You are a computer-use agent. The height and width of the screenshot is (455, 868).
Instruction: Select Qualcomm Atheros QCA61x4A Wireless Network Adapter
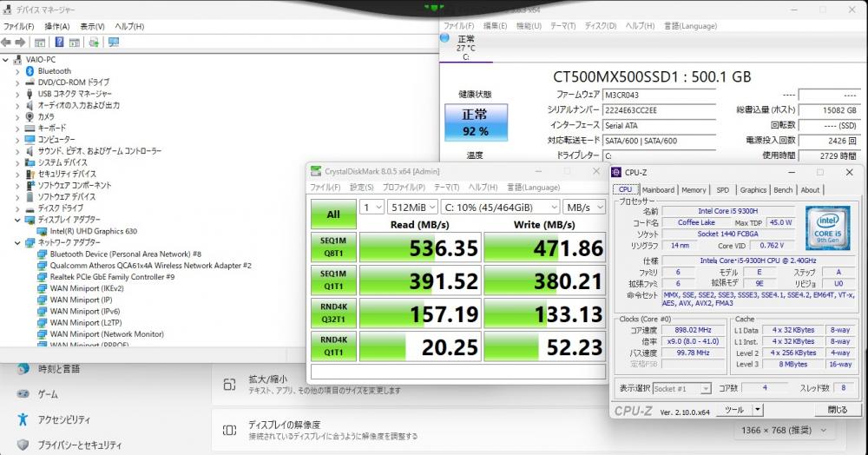click(150, 266)
